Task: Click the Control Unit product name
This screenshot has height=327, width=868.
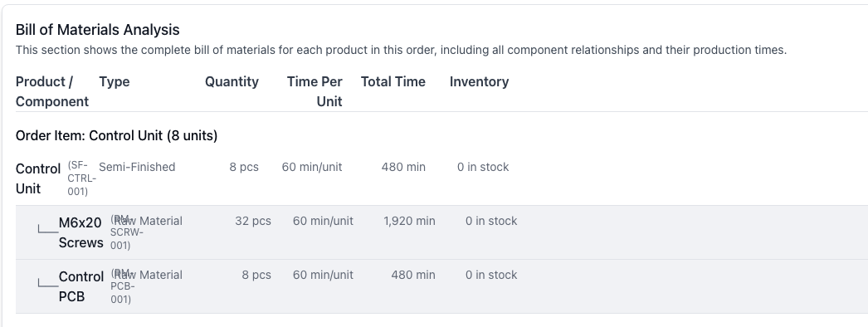Action: 37,178
